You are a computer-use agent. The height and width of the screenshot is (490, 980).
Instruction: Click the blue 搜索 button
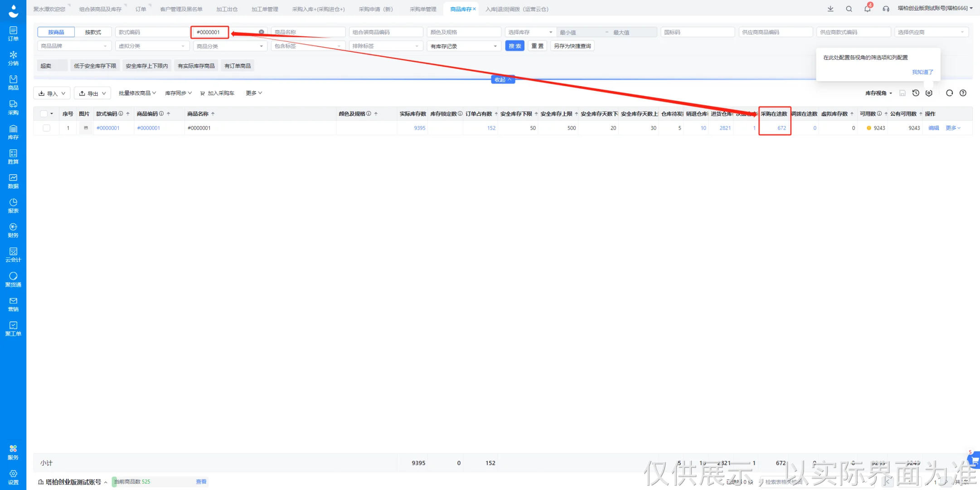[514, 46]
